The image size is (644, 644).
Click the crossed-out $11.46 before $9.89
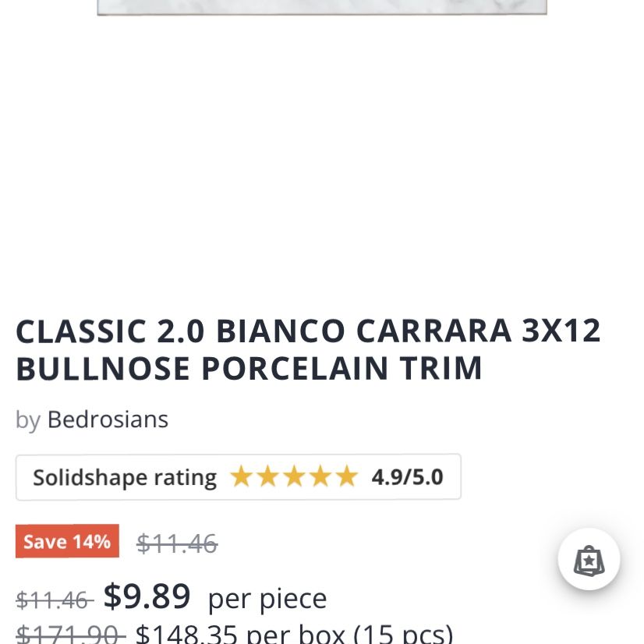point(54,600)
